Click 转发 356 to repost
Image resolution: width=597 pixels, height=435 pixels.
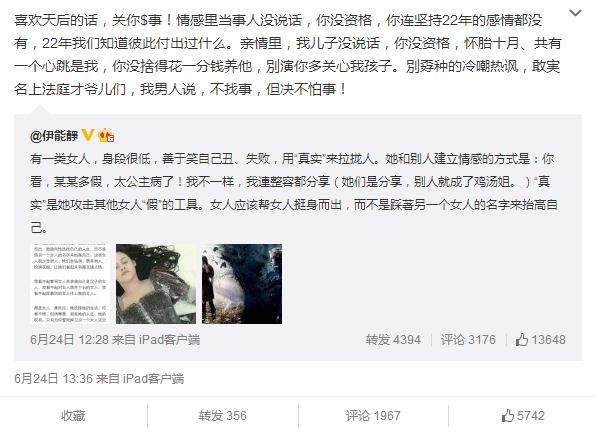(222, 416)
